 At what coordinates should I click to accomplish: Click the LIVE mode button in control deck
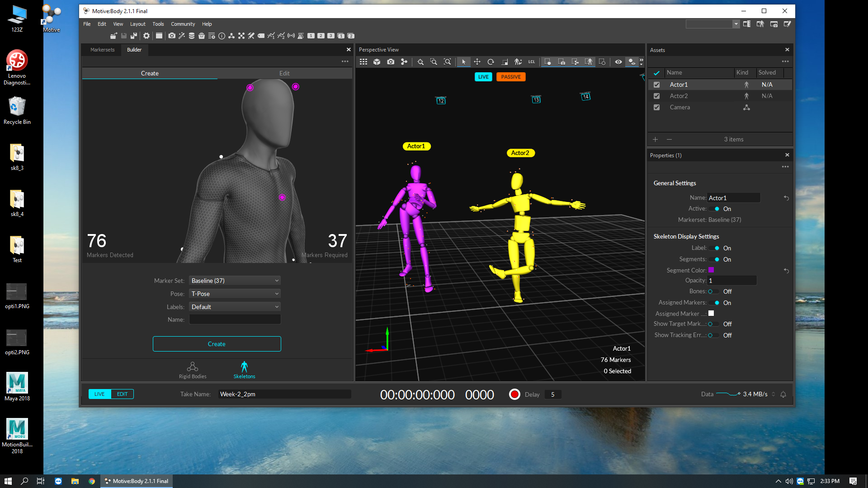[99, 394]
